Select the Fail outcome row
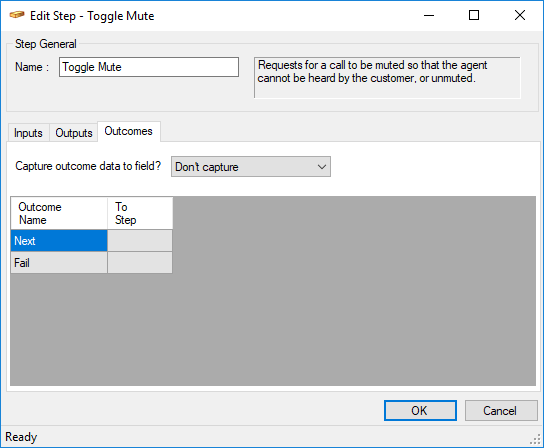The width and height of the screenshot is (544, 448). 59,262
